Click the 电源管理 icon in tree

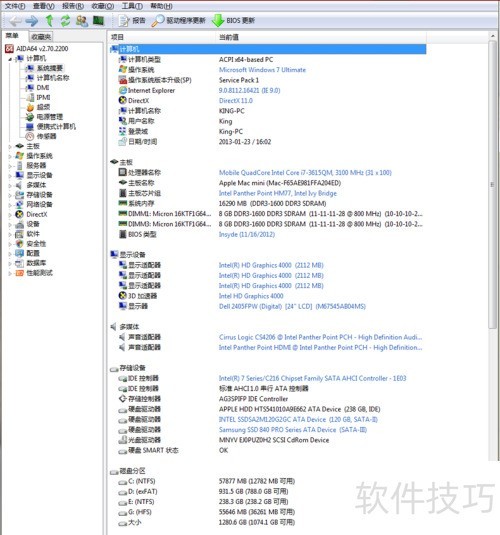point(30,117)
